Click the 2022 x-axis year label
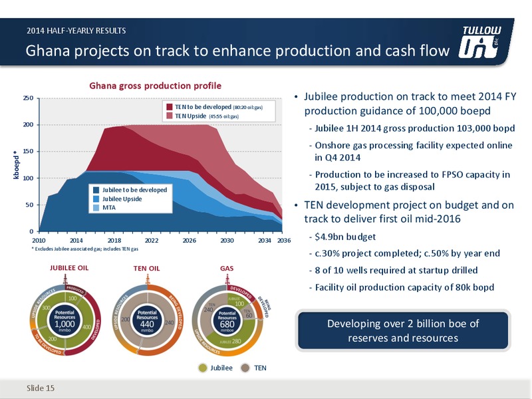The height and width of the screenshot is (399, 532). [x=152, y=241]
